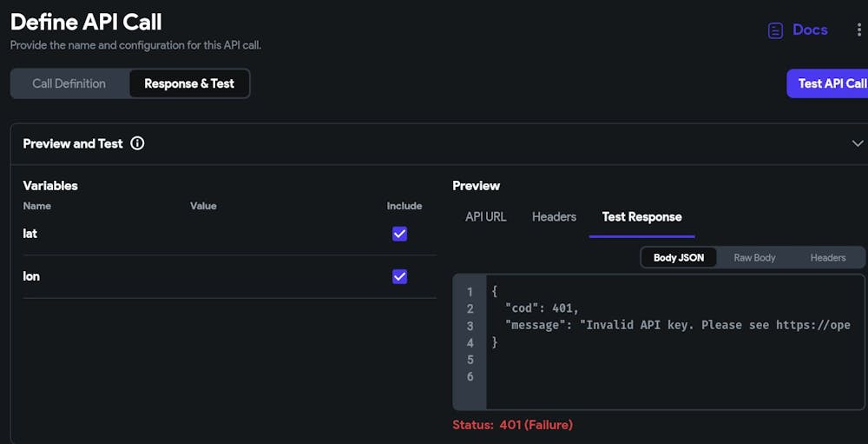Uncheck the Include checkbox for lon

[399, 276]
